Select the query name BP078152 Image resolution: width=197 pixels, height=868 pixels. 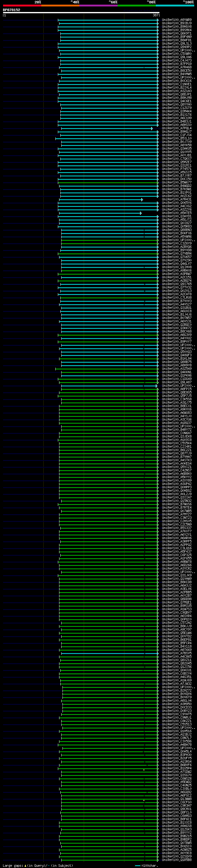pos(11,10)
